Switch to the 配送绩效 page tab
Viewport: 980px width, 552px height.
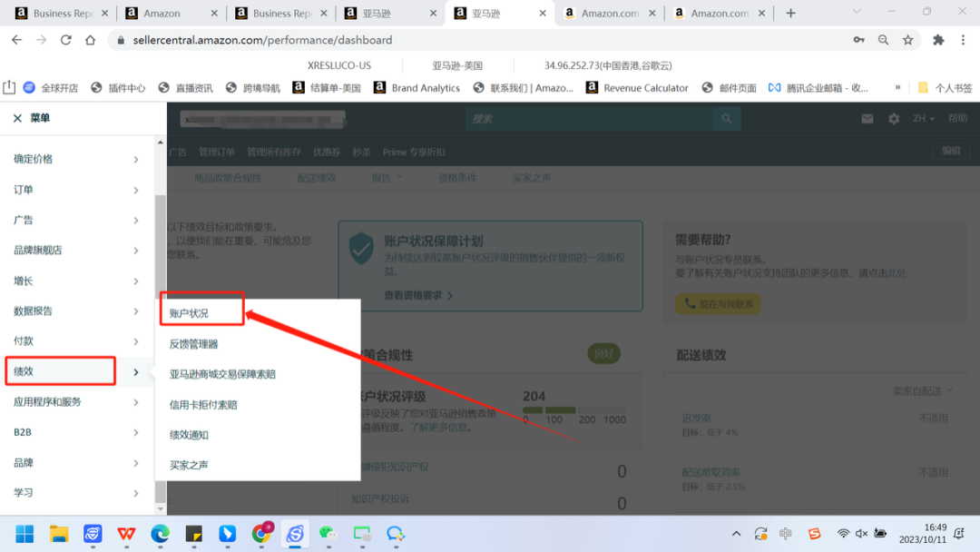click(317, 178)
